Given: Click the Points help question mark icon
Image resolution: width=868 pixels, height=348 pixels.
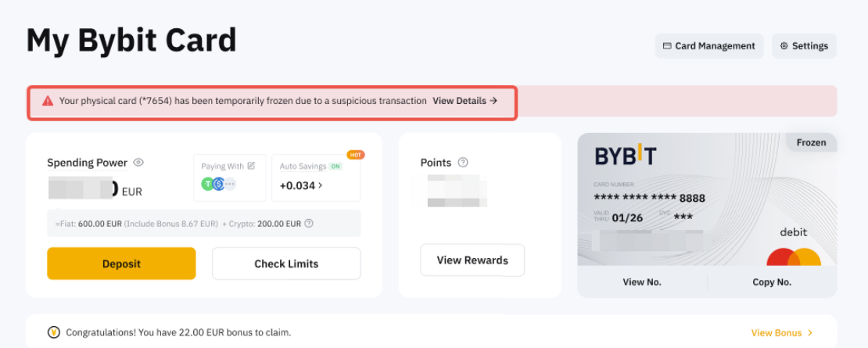Looking at the screenshot, I should 463,163.
